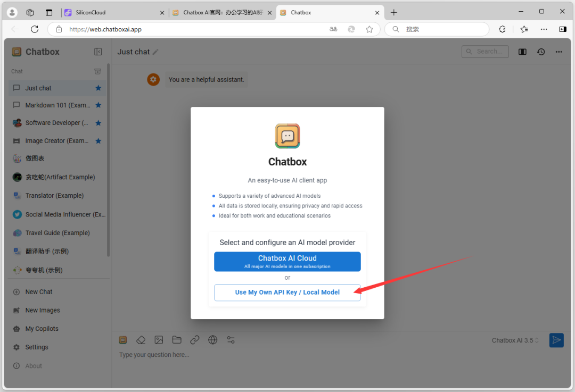Click the archive icon beside Chat heading
This screenshot has height=392, width=575.
tap(97, 71)
